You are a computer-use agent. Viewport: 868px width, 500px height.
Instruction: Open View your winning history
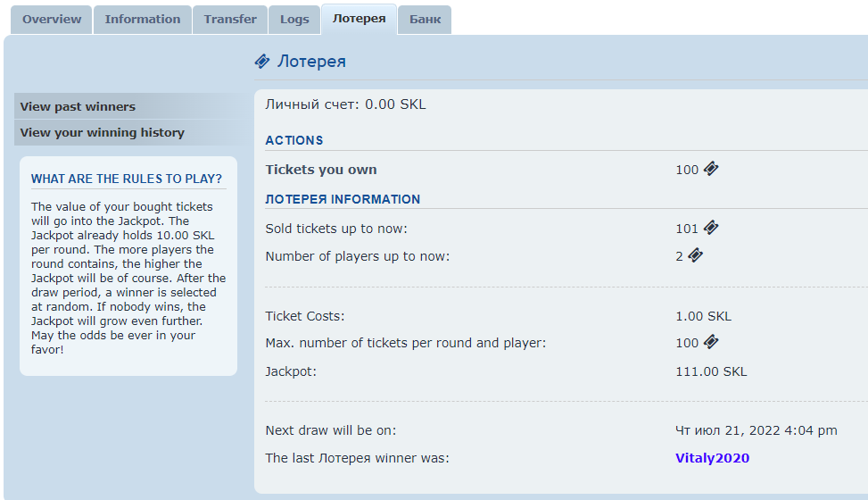coord(102,132)
